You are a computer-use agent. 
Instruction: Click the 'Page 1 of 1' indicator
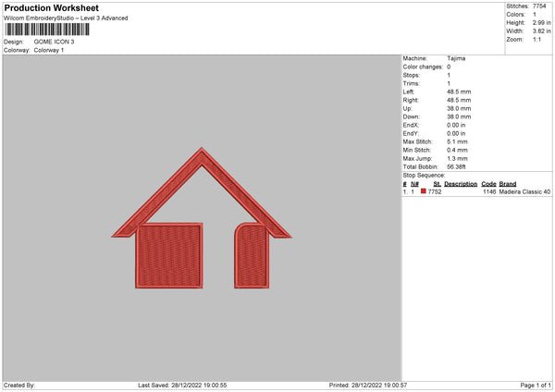(536, 386)
